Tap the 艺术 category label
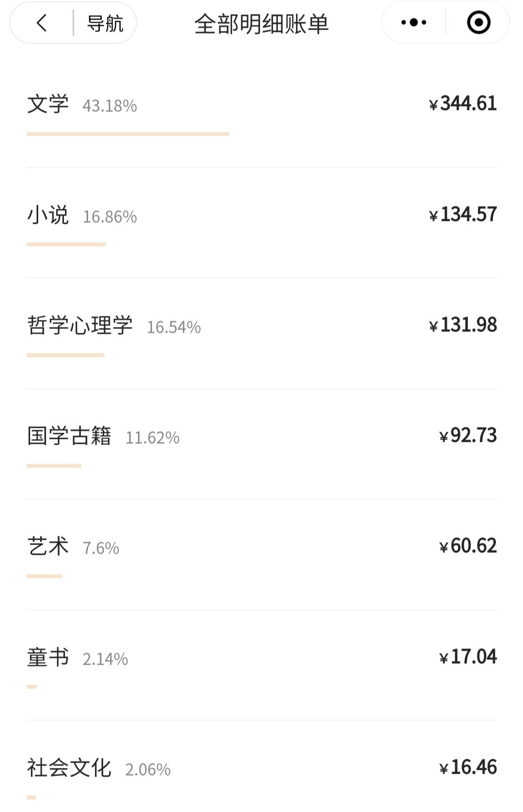523x812 pixels. pyautogui.click(x=48, y=547)
